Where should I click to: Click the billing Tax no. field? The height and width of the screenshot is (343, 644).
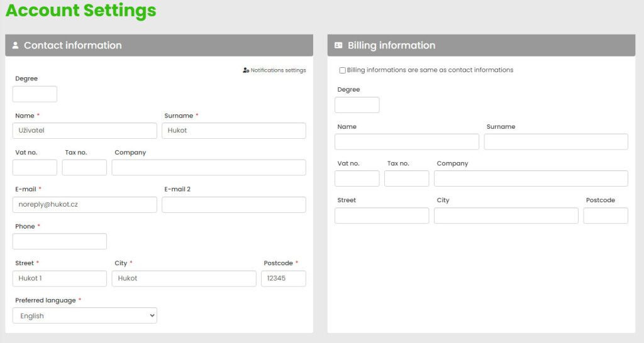click(x=406, y=178)
